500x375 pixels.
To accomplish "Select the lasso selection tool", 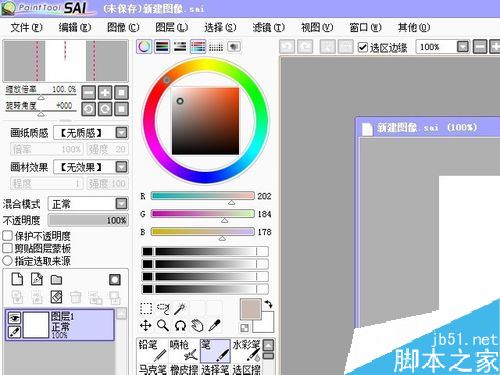I will pyautogui.click(x=163, y=309).
